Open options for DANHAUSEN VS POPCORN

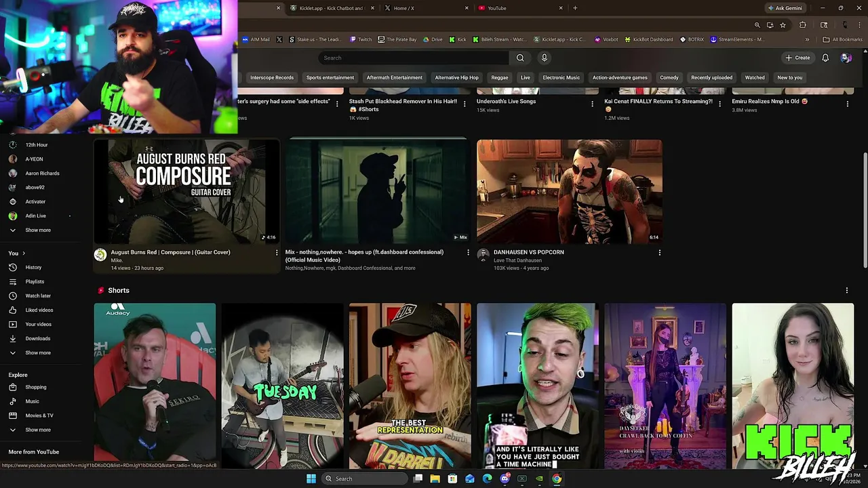coord(660,253)
